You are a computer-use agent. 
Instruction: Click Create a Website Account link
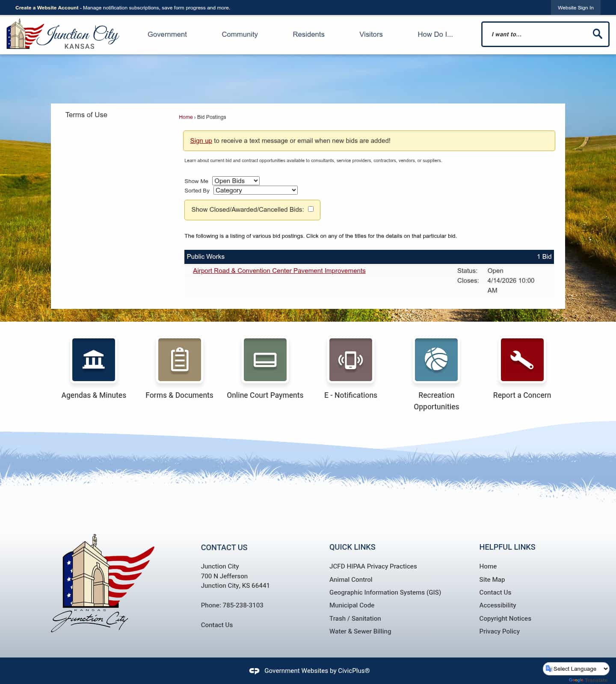[47, 8]
